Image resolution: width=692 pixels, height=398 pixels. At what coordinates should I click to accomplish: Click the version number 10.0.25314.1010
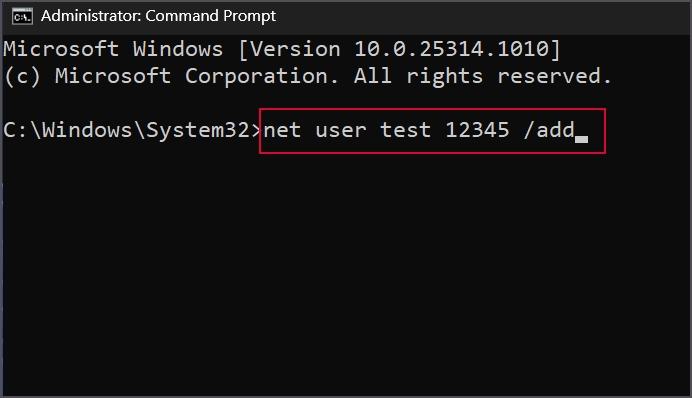(x=451, y=49)
